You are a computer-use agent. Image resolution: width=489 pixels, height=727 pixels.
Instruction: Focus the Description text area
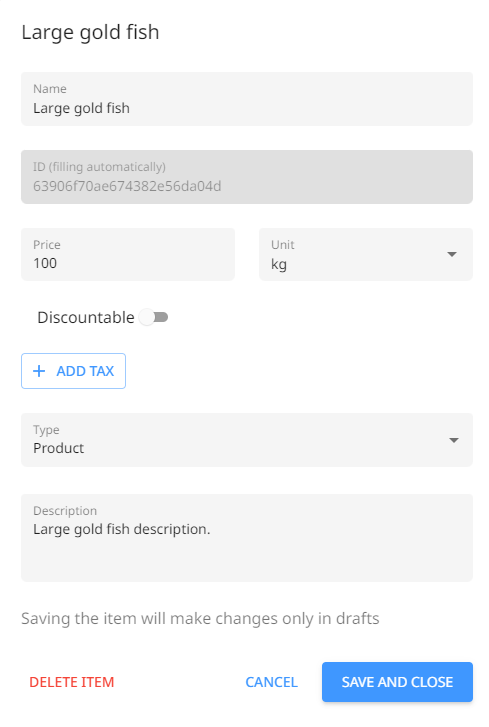[x=247, y=538]
